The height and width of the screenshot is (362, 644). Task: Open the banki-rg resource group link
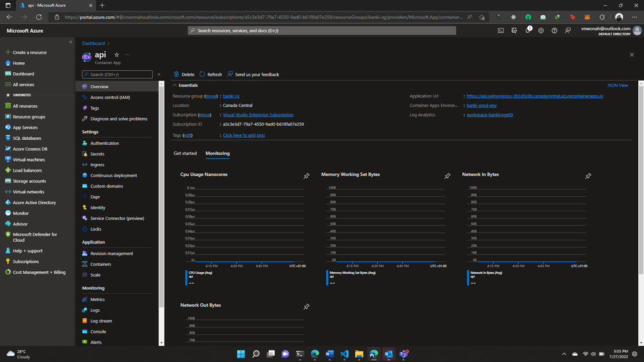coord(231,96)
